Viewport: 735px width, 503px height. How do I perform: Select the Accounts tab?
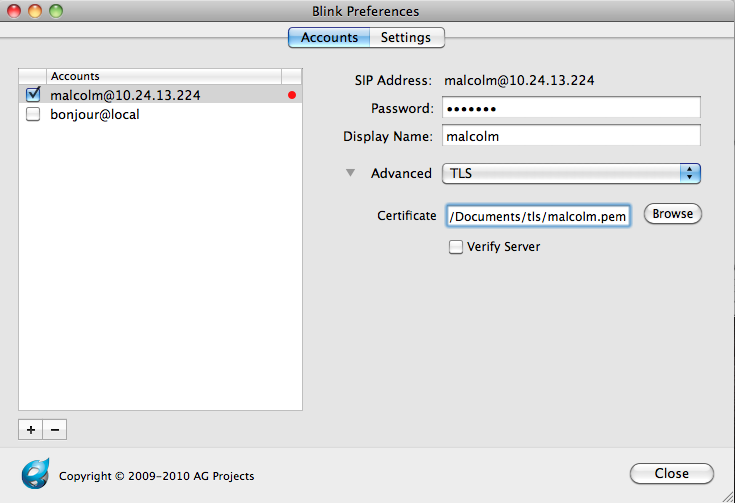(329, 38)
